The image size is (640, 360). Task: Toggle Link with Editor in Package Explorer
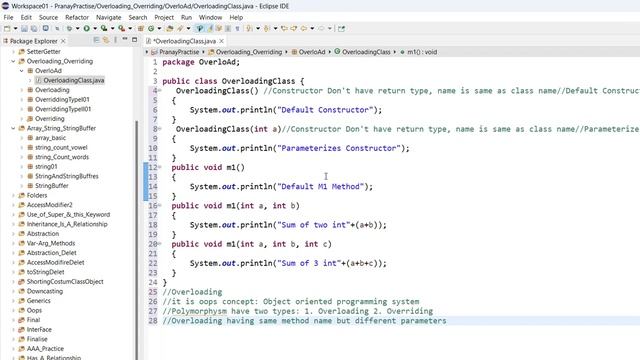point(106,40)
